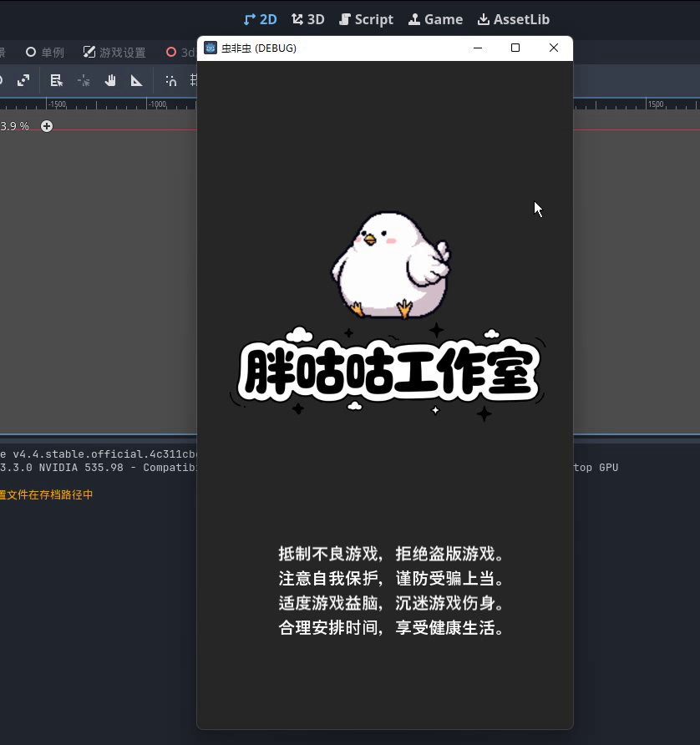Activate the Scale mode tool
Screen dimensions: 700x745
[x=23, y=81]
